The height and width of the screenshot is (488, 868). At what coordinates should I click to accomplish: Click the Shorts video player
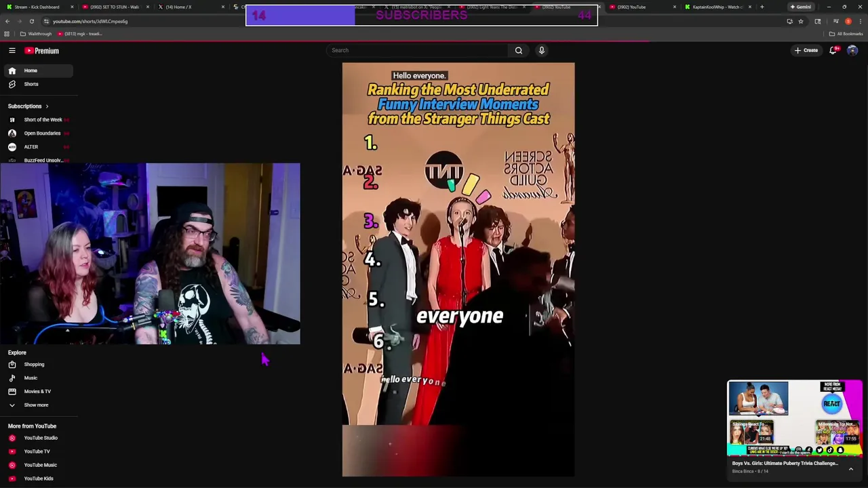[458, 270]
